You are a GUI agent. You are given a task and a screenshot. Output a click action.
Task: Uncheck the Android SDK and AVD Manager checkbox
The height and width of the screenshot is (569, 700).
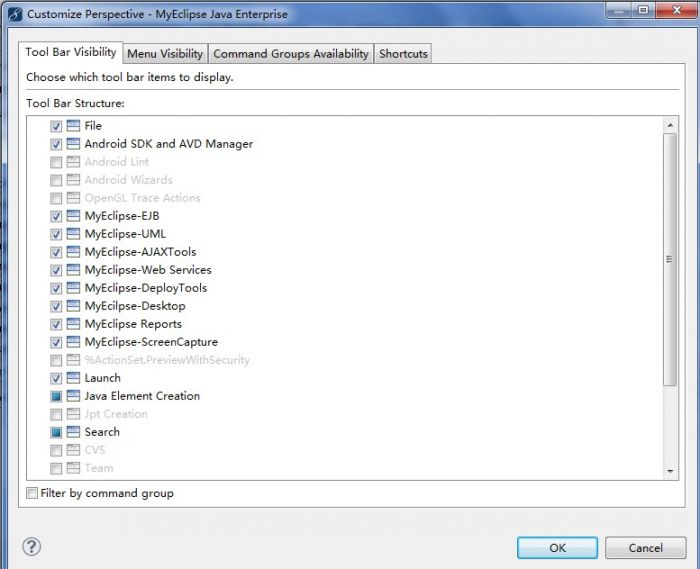coord(56,144)
